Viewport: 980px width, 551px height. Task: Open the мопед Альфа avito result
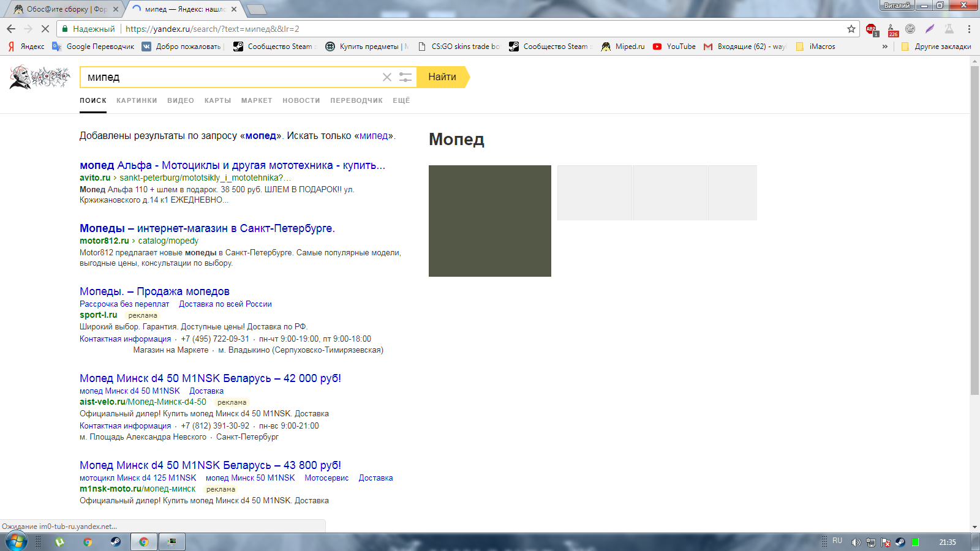(x=232, y=165)
